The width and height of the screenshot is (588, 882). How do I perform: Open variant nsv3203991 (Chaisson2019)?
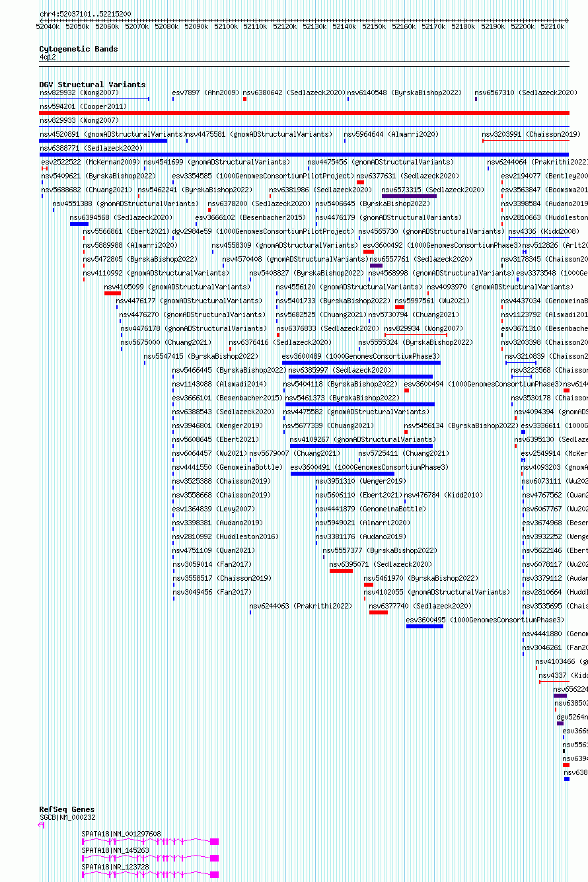click(x=531, y=134)
